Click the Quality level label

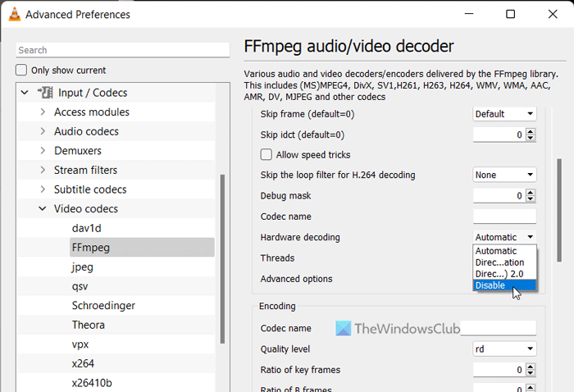click(x=285, y=349)
